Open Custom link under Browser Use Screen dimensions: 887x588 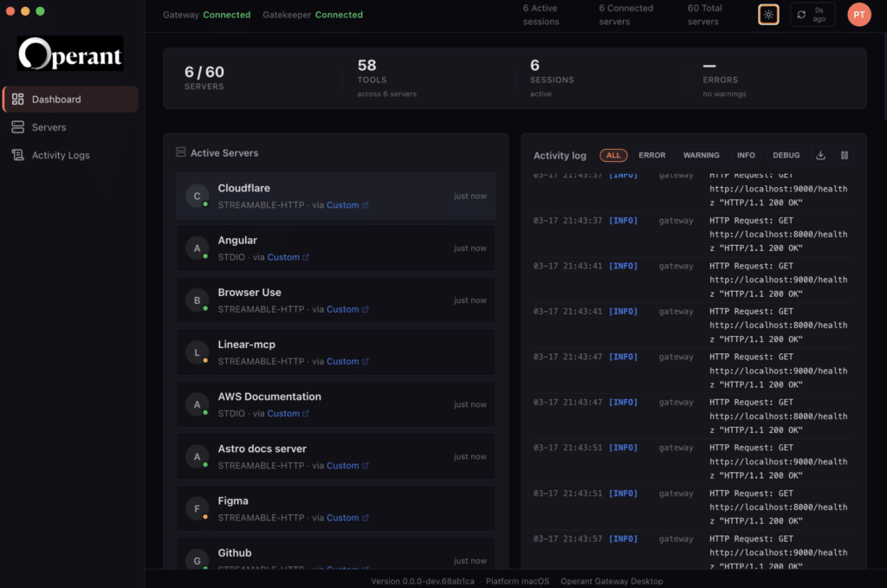coord(342,309)
